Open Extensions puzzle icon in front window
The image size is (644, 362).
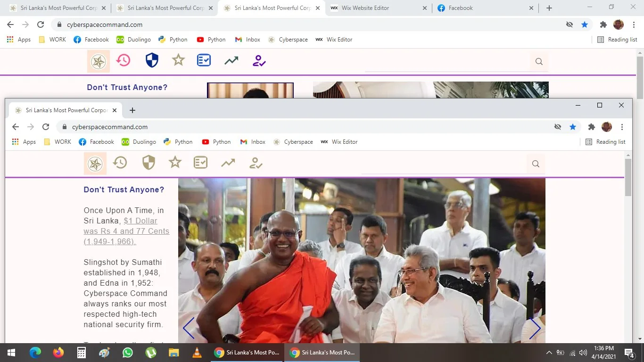591,127
